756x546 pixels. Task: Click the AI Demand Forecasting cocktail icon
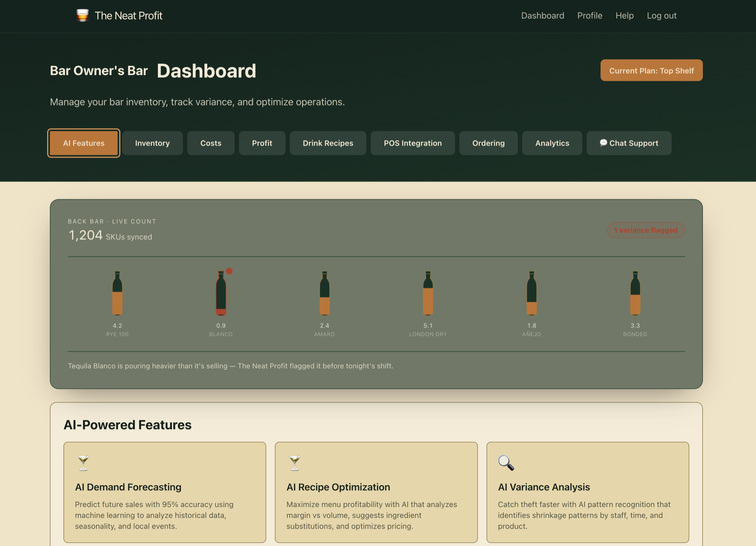click(x=83, y=463)
